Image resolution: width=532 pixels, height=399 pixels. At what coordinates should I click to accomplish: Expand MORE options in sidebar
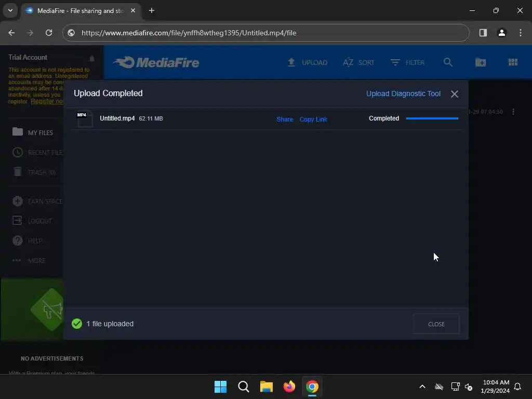click(x=29, y=260)
